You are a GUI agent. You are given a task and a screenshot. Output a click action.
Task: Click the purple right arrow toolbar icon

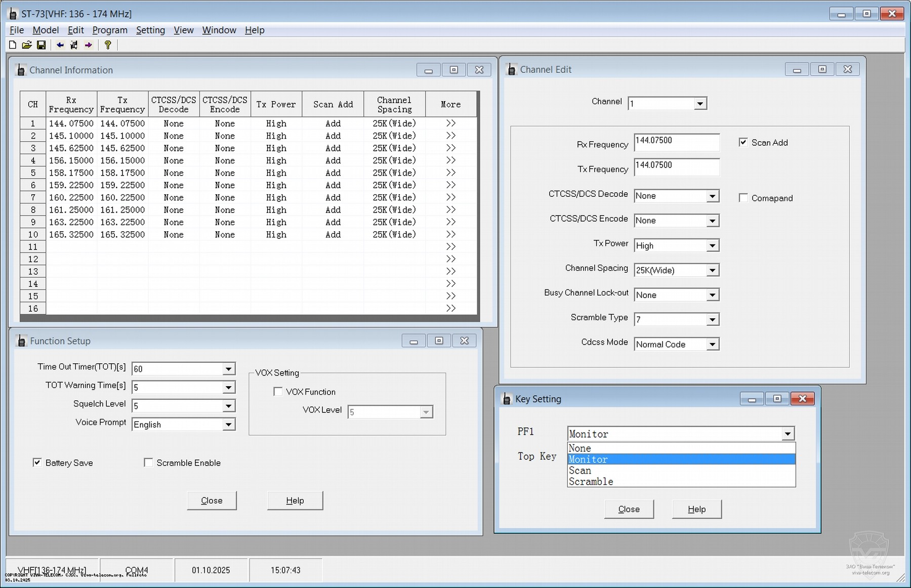click(x=89, y=45)
